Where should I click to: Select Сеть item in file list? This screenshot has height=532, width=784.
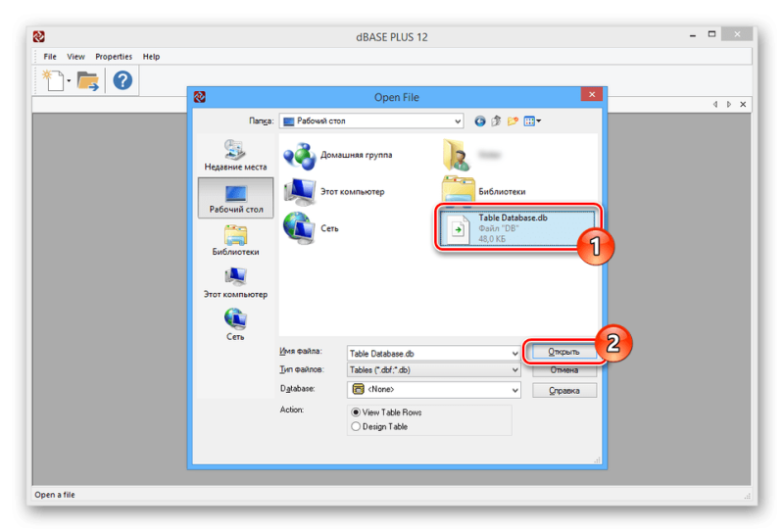312,228
